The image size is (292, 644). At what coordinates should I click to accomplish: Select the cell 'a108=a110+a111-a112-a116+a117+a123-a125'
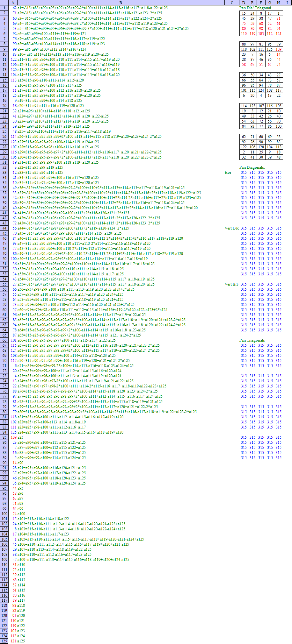click(x=55, y=554)
